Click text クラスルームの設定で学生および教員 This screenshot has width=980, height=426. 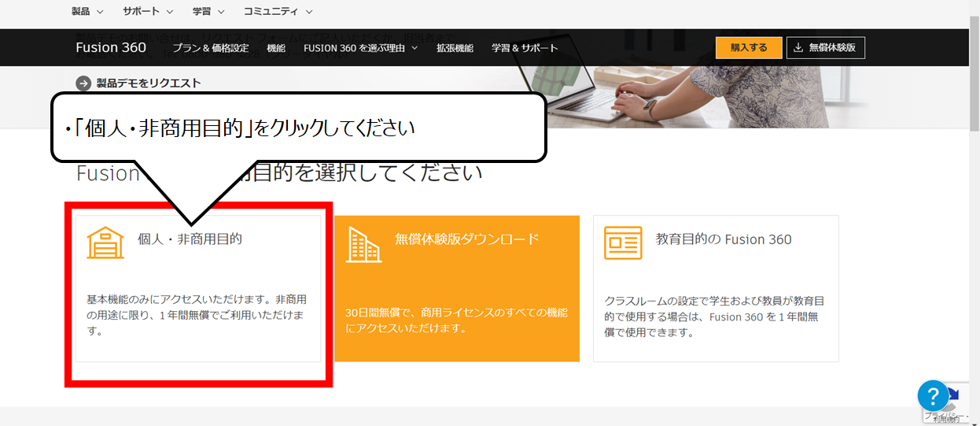[x=715, y=316]
